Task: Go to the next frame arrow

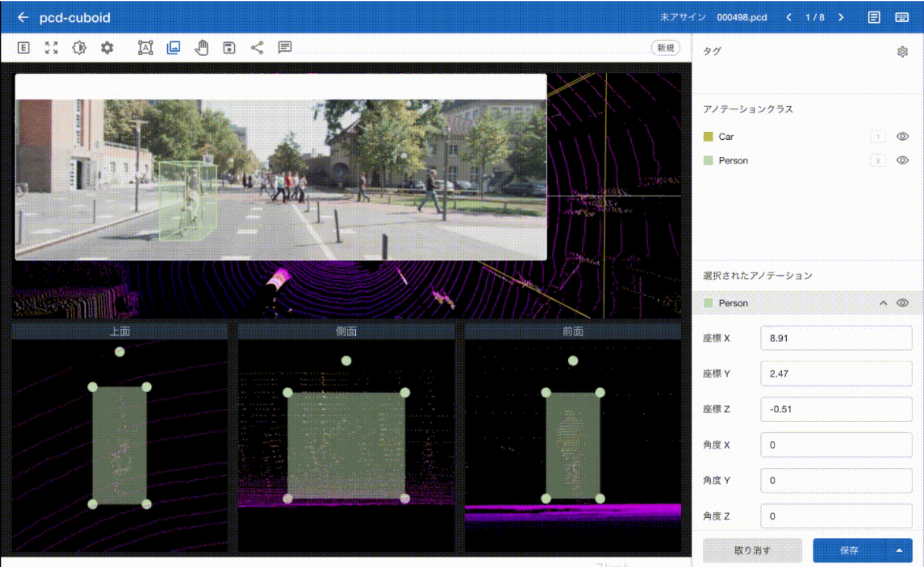Action: (841, 17)
